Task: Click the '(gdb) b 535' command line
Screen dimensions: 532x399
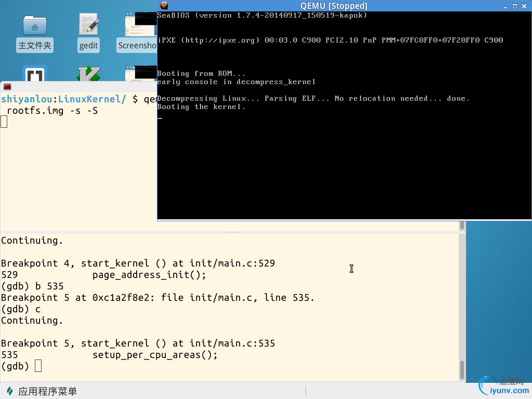Action: point(32,286)
